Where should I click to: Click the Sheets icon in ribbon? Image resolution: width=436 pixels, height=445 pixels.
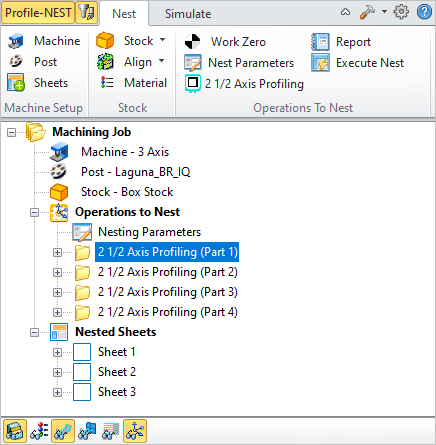point(15,83)
